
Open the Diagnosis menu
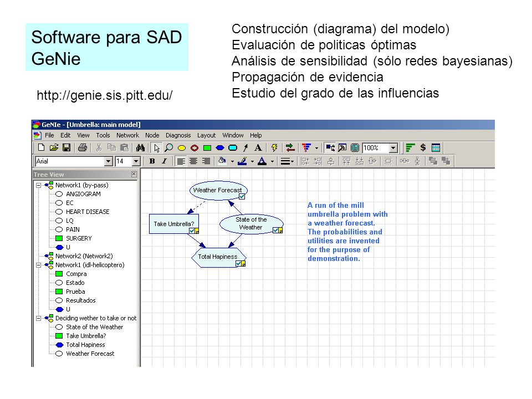click(x=178, y=135)
